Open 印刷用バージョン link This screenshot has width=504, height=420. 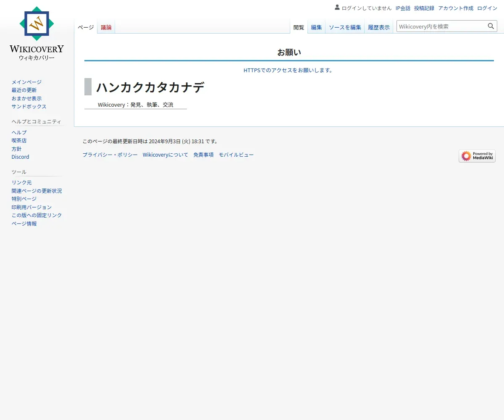[31, 207]
